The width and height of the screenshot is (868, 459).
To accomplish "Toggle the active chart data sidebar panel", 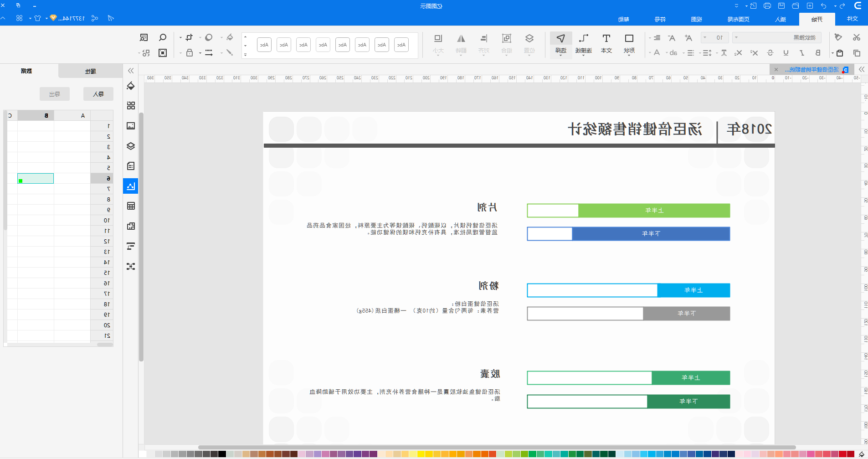I will click(x=131, y=186).
